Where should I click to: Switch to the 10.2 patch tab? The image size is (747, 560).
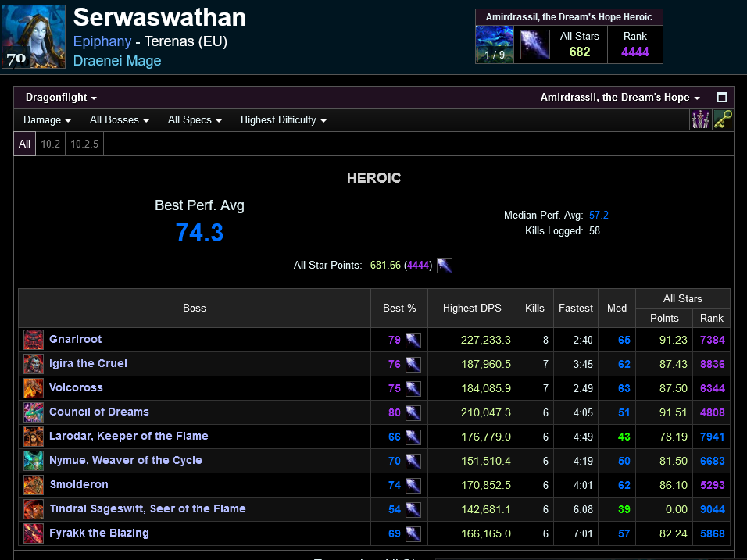(51, 144)
